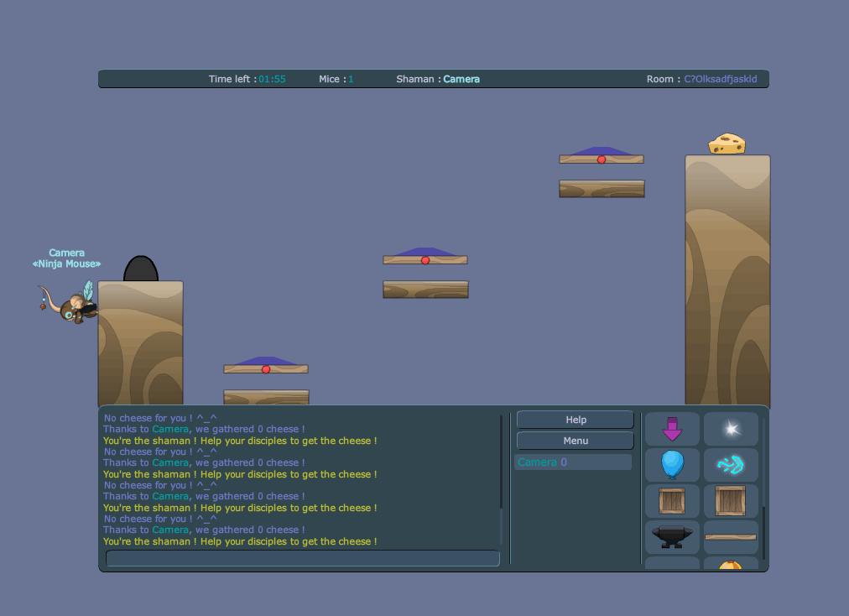Click the chat message input field
Viewport: 849px width, 616px height.
point(303,558)
